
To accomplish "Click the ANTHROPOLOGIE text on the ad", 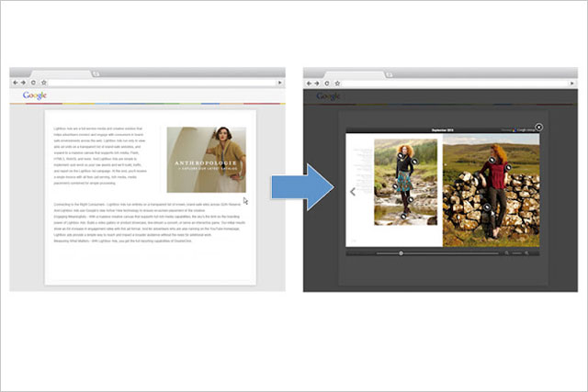I will pyautogui.click(x=206, y=163).
